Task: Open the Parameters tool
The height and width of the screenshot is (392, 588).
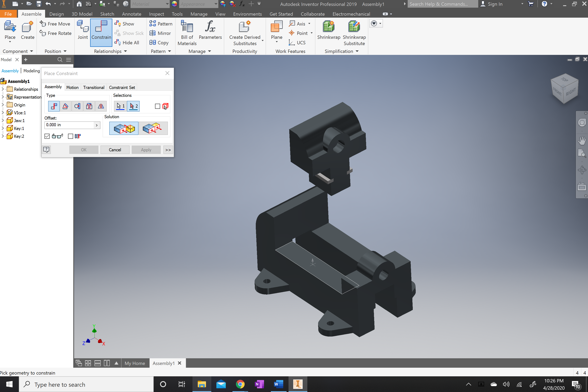Action: pos(210,30)
